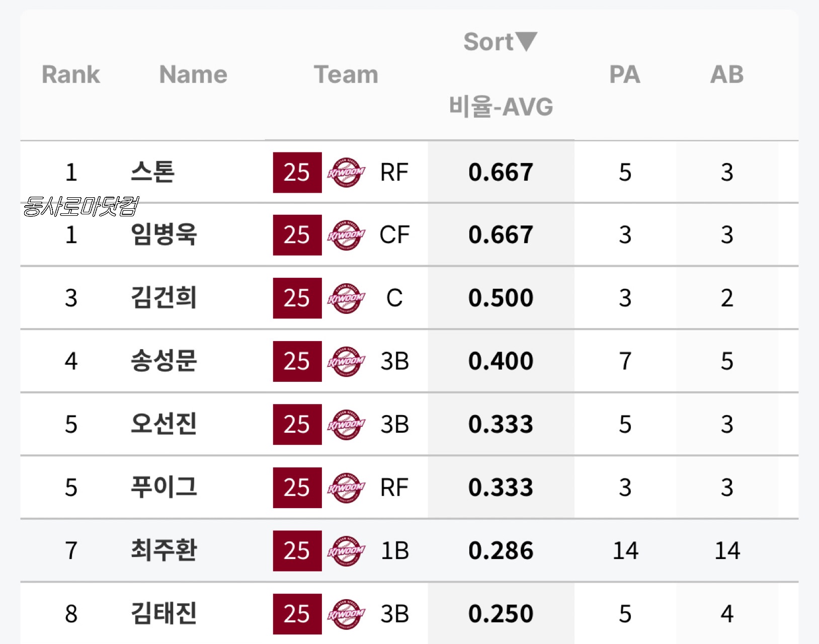Click the Name column header
This screenshot has width=819, height=644.
[x=193, y=74]
